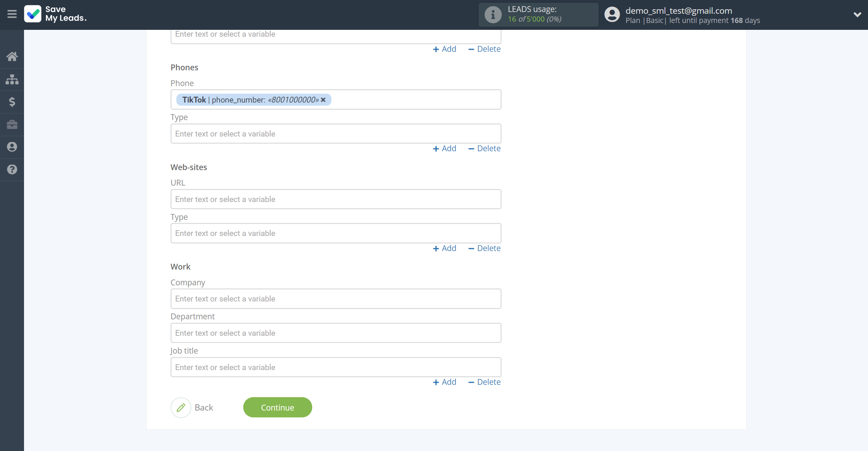
Task: Delete the entry above the Phones section
Action: [484, 49]
